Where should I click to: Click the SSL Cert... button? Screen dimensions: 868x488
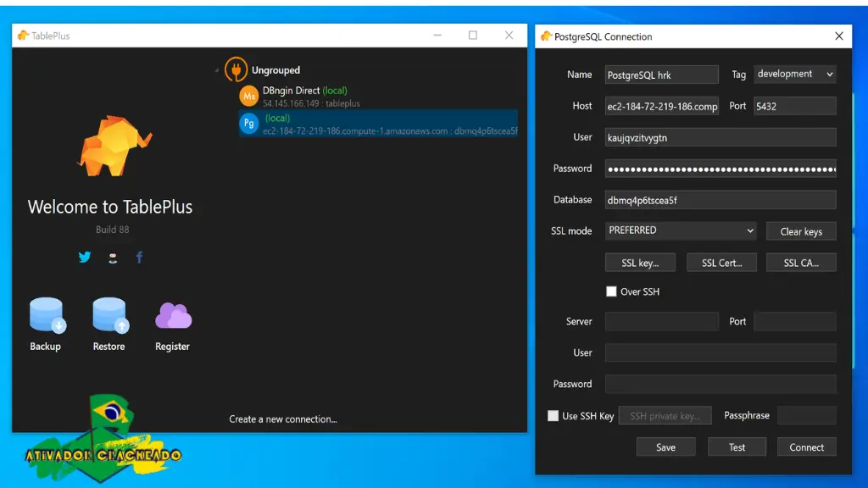[x=722, y=263]
